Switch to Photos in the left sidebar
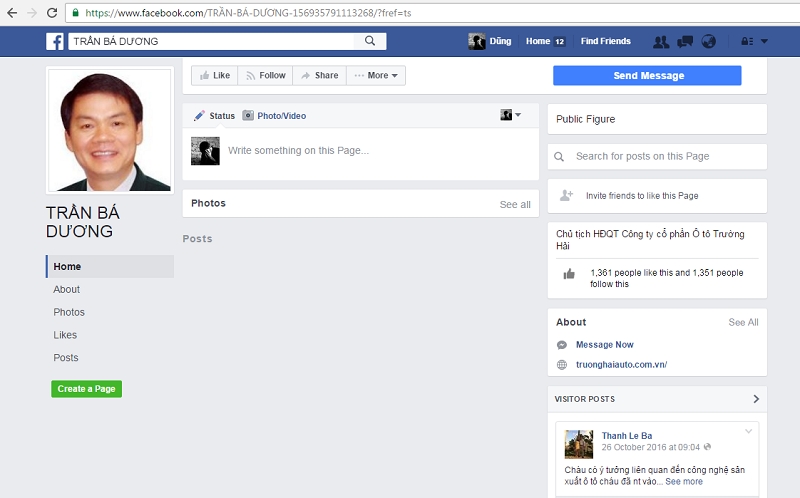Screen dimensions: 800x498 coord(69,312)
